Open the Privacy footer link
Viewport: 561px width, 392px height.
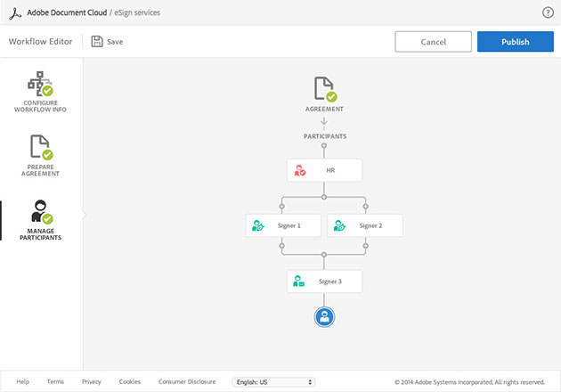pos(92,381)
